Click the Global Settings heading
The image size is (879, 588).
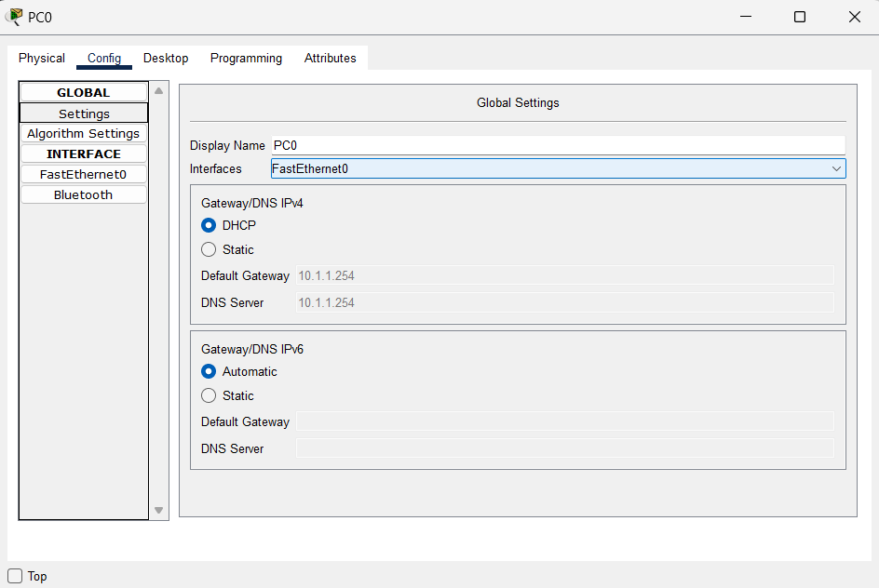[x=518, y=103]
